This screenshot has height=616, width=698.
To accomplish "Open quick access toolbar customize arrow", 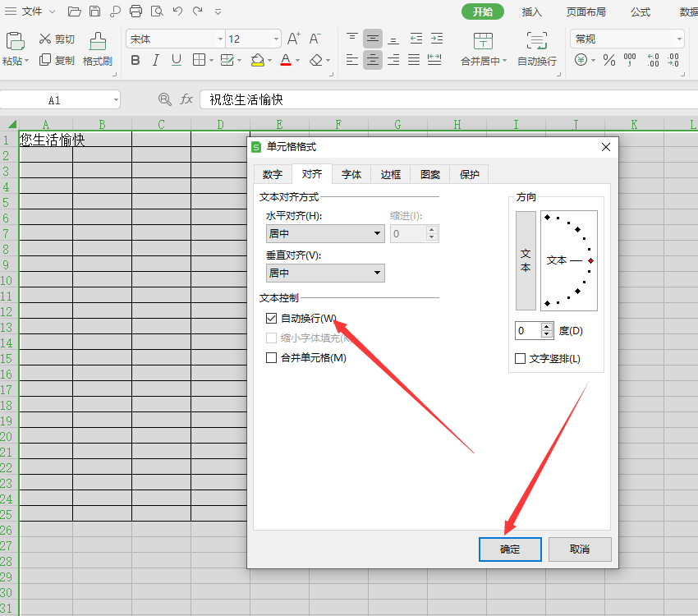I will tap(218, 12).
